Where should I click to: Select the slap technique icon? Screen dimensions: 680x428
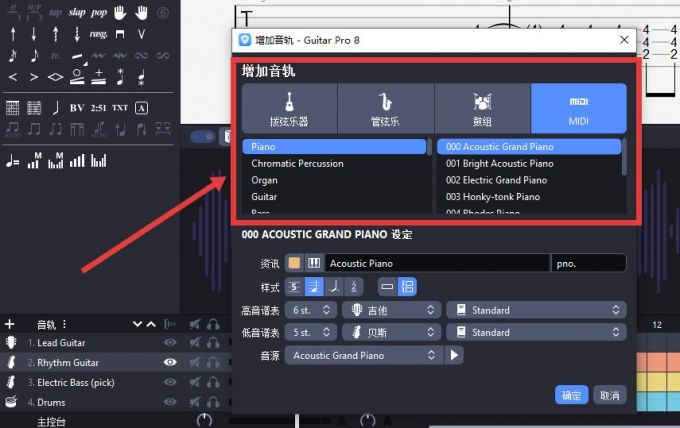77,13
